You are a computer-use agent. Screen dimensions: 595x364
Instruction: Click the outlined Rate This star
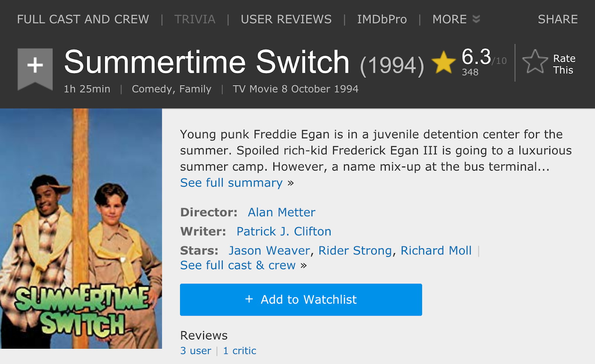point(535,62)
